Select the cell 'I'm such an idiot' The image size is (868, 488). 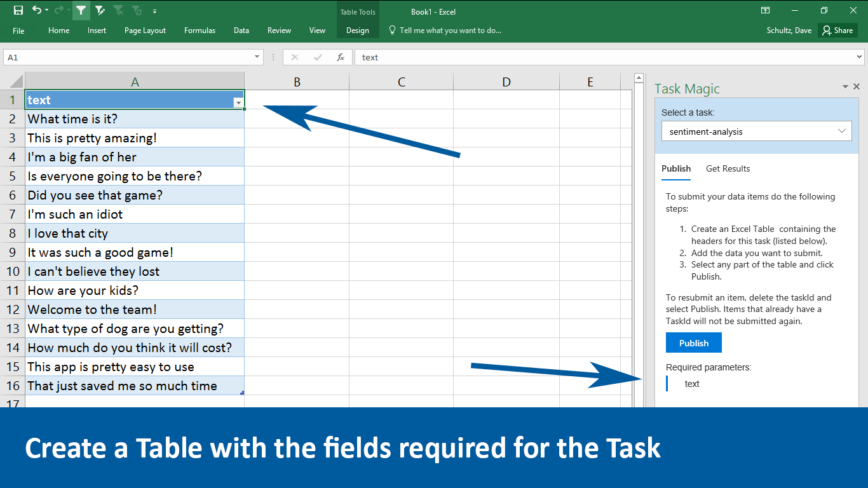tap(135, 214)
